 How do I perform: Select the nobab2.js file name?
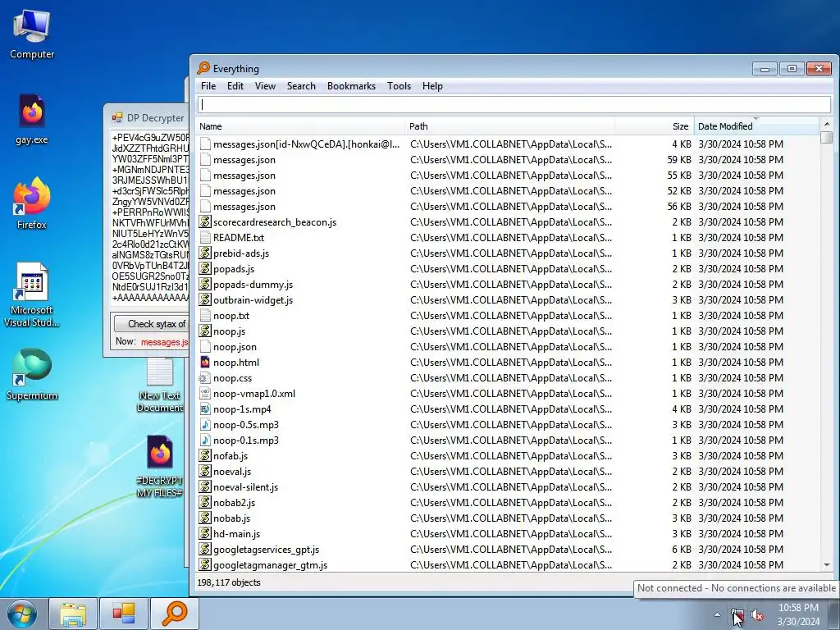(x=234, y=503)
